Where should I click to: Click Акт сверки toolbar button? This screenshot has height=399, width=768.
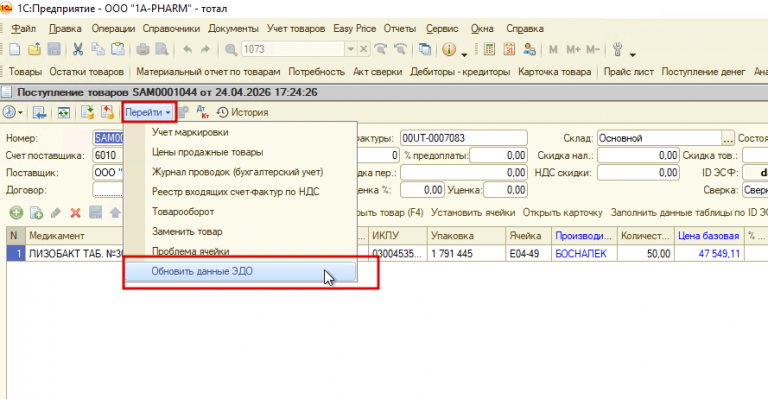378,72
